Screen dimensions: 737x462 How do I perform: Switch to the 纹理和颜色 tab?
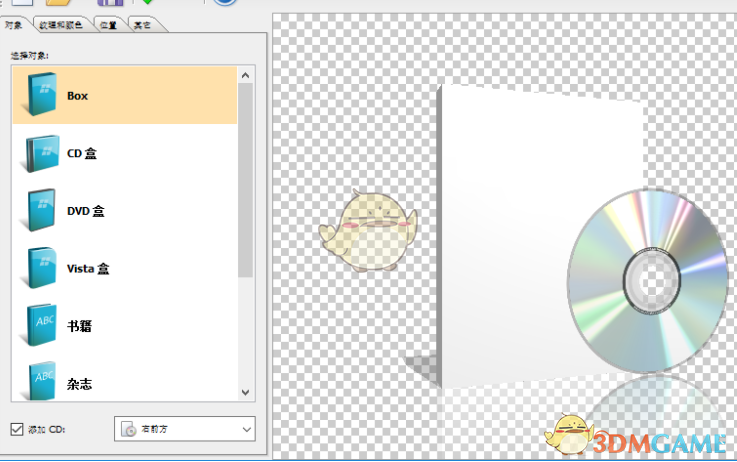60,25
